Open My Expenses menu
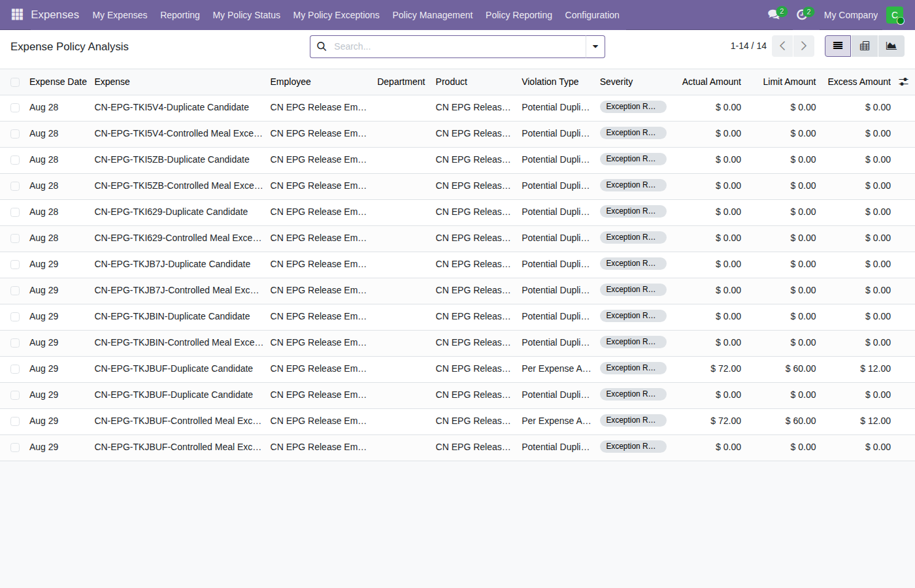This screenshot has width=915, height=588. (x=120, y=15)
